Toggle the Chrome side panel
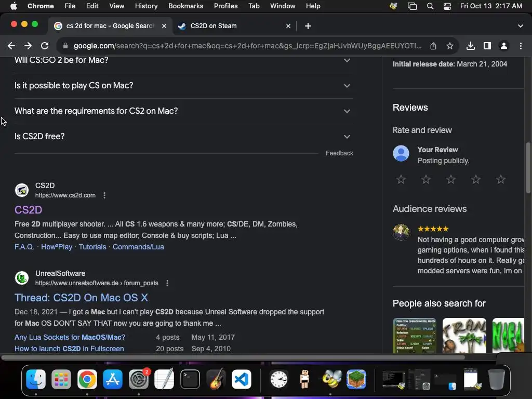This screenshot has width=532, height=399. 487,46
